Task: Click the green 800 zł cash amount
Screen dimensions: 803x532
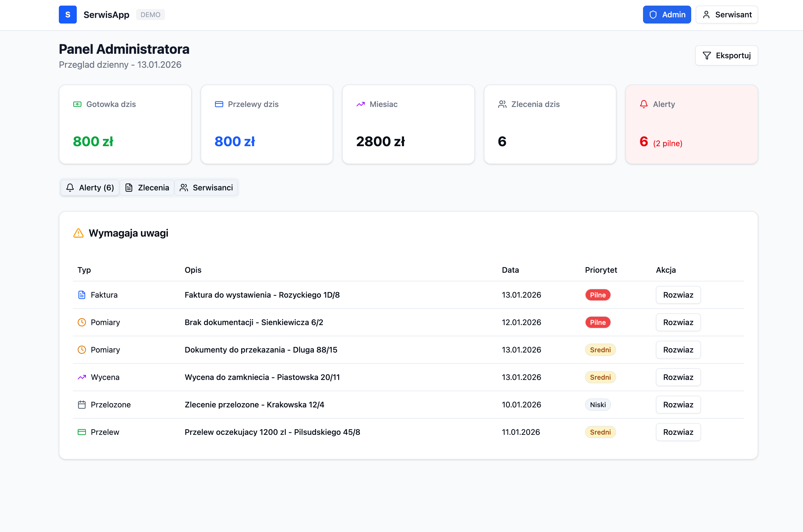Action: pyautogui.click(x=93, y=141)
